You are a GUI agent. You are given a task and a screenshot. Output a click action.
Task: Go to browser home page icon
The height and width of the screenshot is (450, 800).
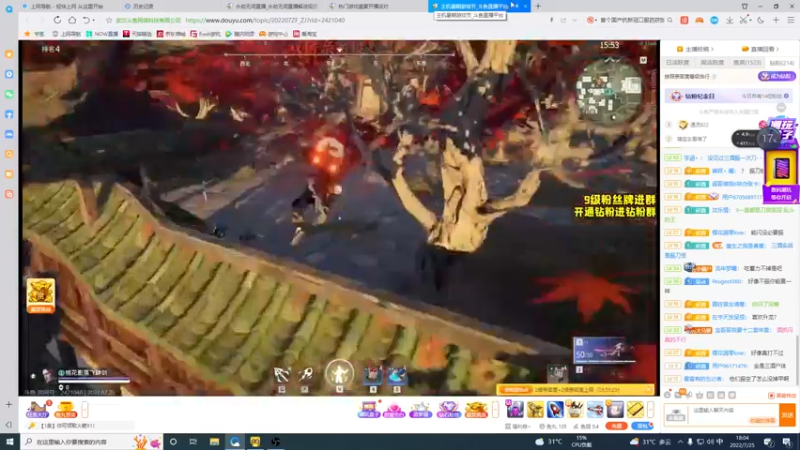[x=72, y=20]
